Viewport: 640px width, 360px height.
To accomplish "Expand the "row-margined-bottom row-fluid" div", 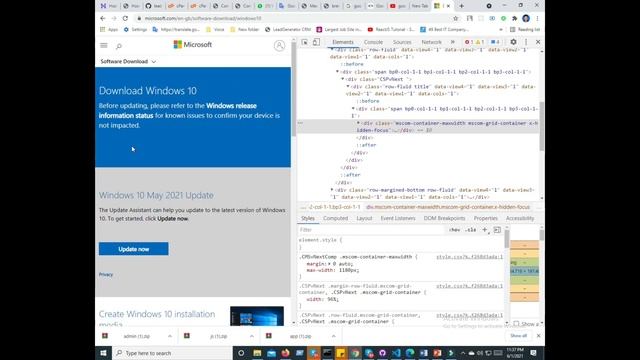I will tap(332, 190).
